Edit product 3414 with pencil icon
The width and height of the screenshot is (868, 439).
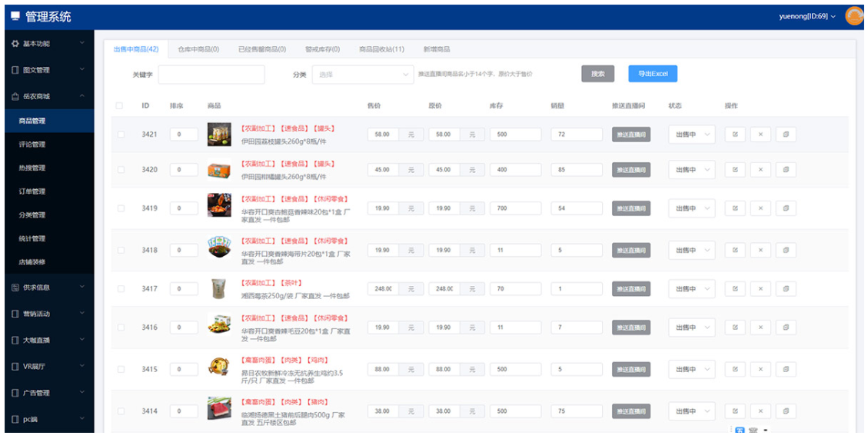(x=734, y=411)
